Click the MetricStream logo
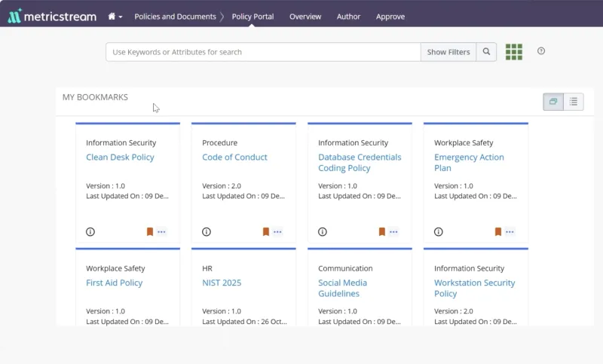This screenshot has height=364, width=603. click(51, 16)
